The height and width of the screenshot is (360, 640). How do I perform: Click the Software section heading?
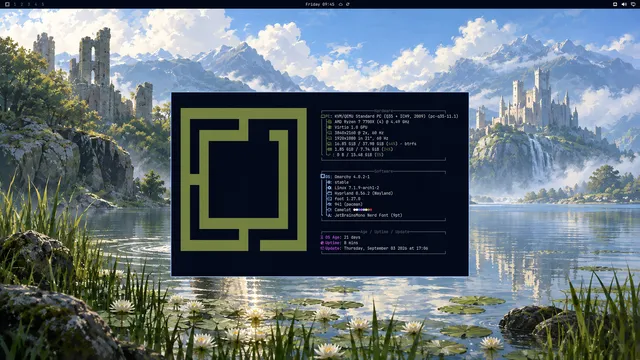click(x=383, y=171)
